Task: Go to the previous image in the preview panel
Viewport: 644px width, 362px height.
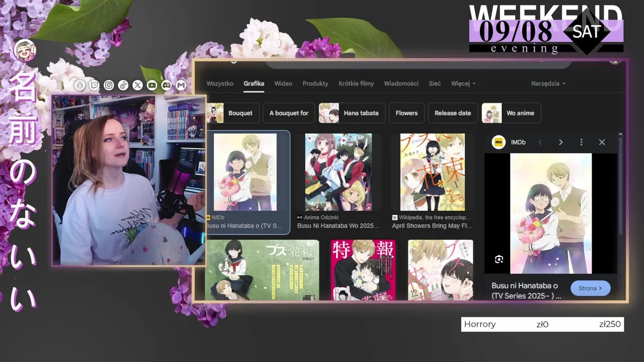Action: [x=540, y=142]
